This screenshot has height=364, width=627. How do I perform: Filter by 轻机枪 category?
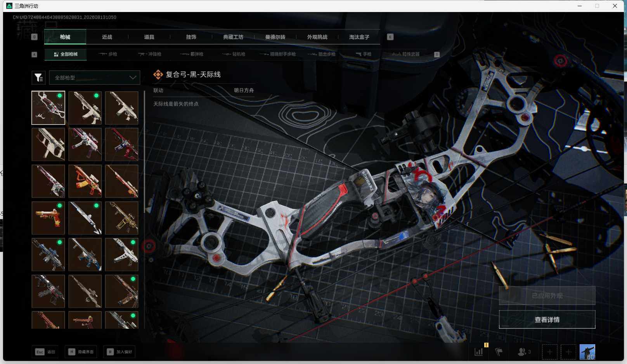click(x=234, y=54)
